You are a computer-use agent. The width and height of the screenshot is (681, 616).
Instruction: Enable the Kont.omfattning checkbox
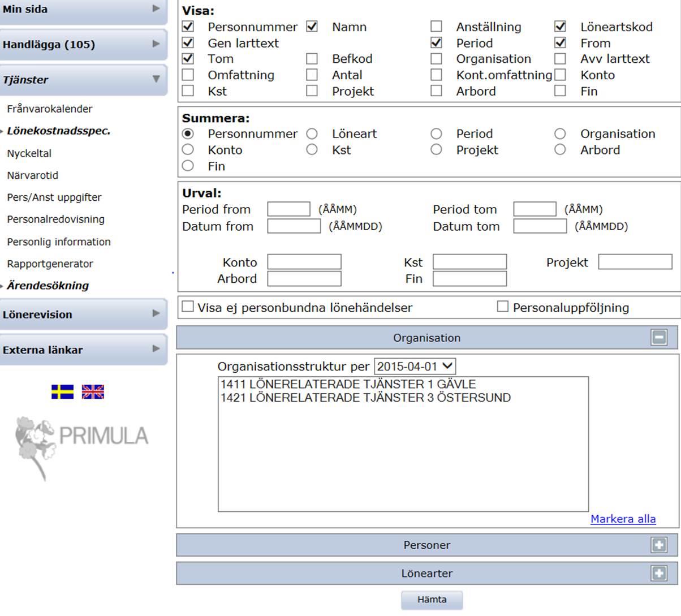click(436, 75)
